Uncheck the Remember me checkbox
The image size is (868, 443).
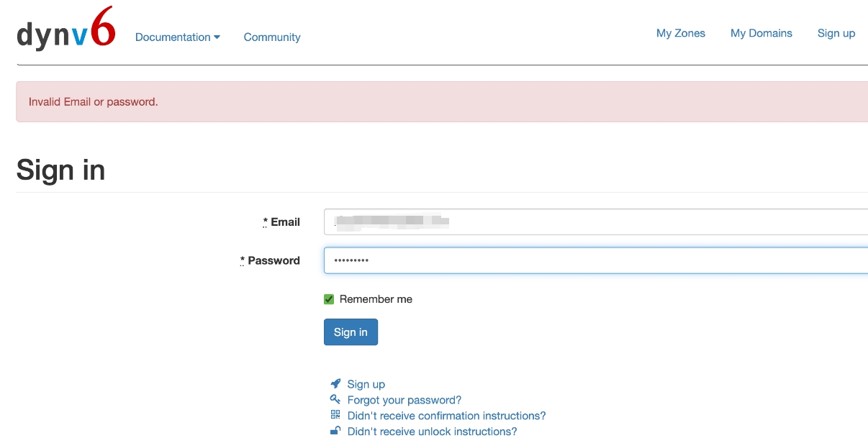click(x=329, y=299)
